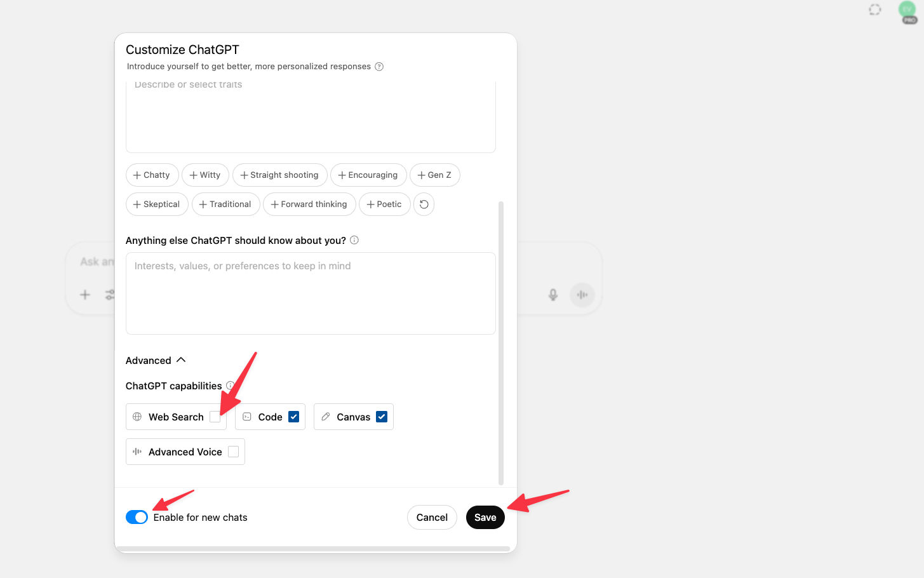Enable the Web Search checkbox
This screenshot has height=578, width=924.
click(215, 417)
